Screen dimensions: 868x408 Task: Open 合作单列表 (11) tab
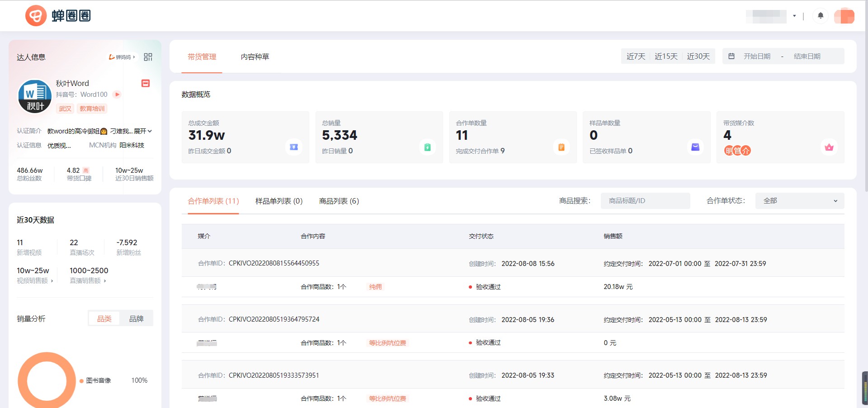213,201
